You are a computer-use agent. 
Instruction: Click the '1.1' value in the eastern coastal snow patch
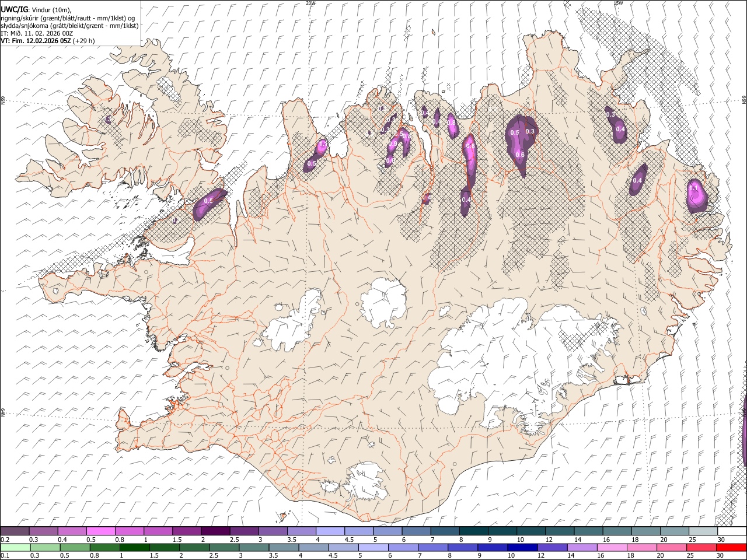pyautogui.click(x=694, y=188)
